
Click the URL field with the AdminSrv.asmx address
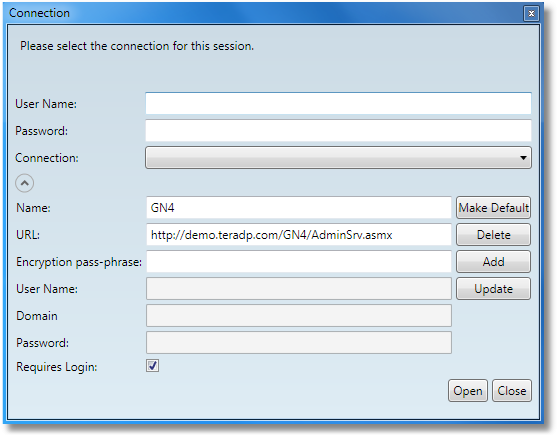coord(299,235)
